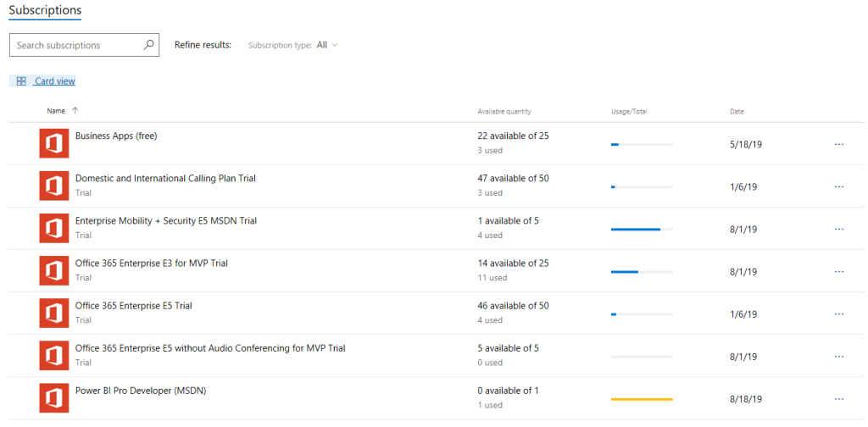Sort by the Name column header
The width and height of the screenshot is (868, 427).
coord(56,111)
